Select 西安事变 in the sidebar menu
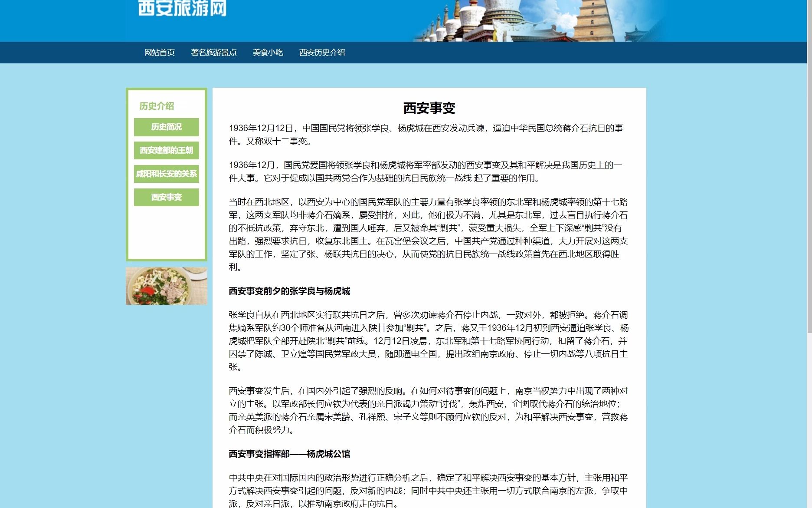The width and height of the screenshot is (812, 508). point(167,197)
